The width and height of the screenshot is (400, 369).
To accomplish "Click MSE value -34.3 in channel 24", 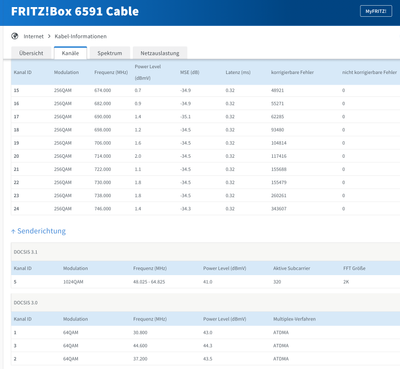I will (185, 209).
